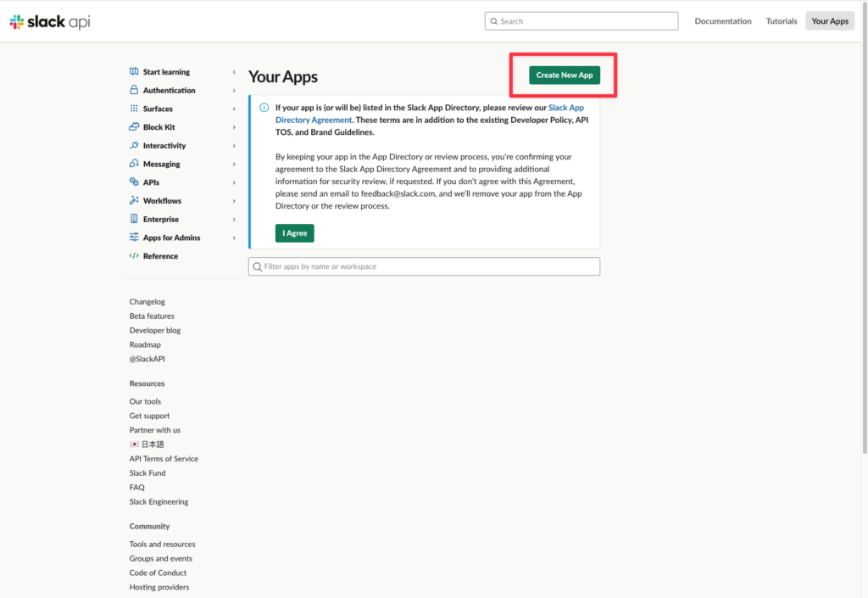The image size is (868, 598).
Task: Click the Enterprise building icon
Action: (134, 219)
